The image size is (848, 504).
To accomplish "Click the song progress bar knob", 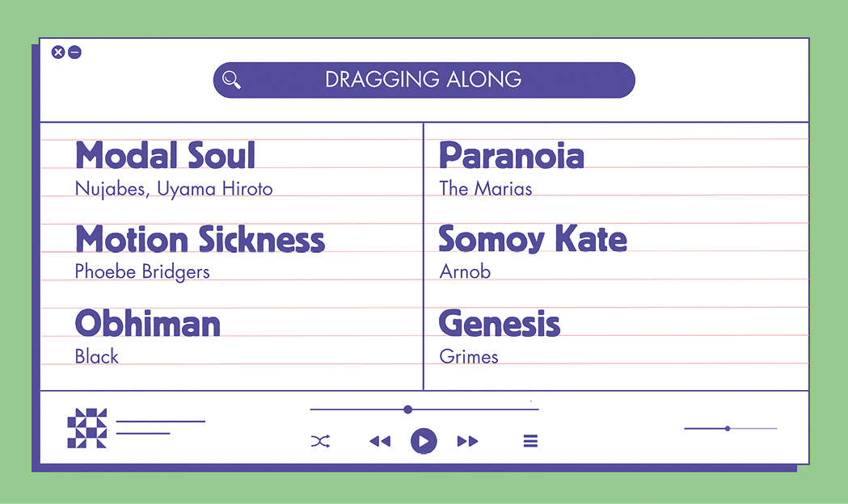I will pos(407,409).
